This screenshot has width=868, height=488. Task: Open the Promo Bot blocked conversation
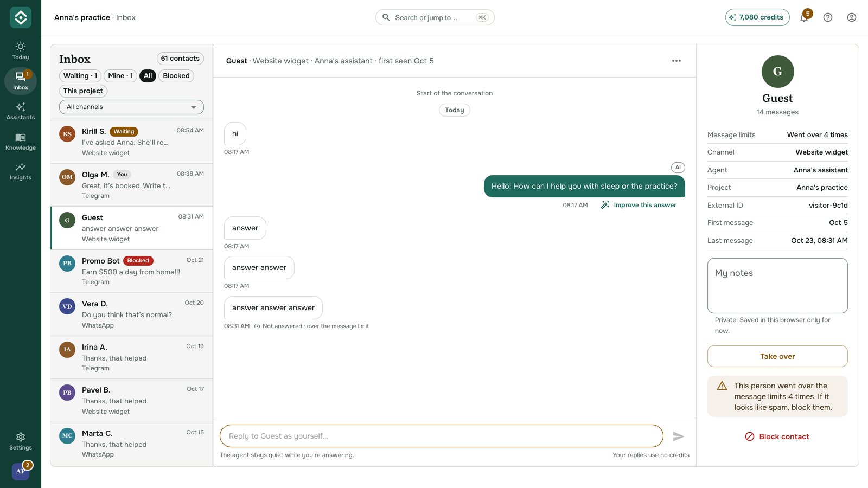click(x=131, y=271)
